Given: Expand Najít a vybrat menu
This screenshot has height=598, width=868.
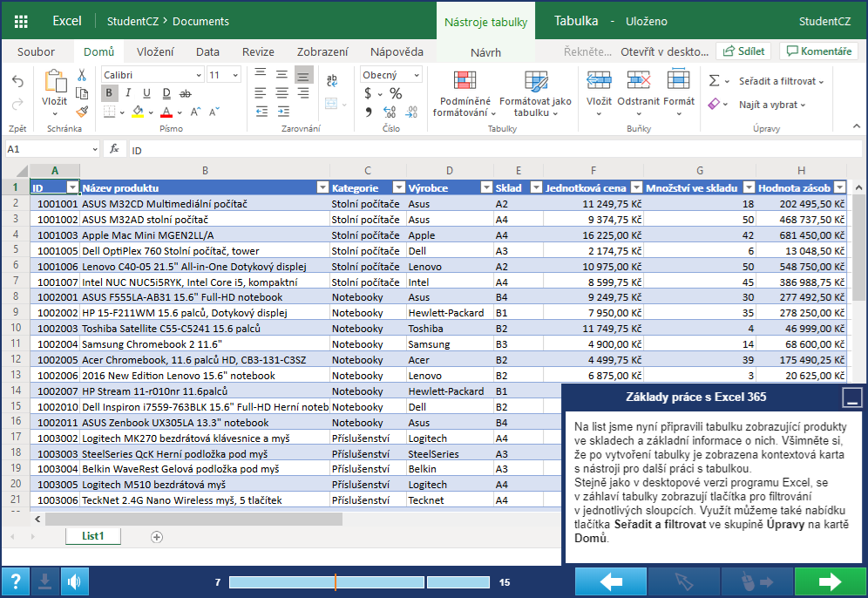Looking at the screenshot, I should coord(771,105).
